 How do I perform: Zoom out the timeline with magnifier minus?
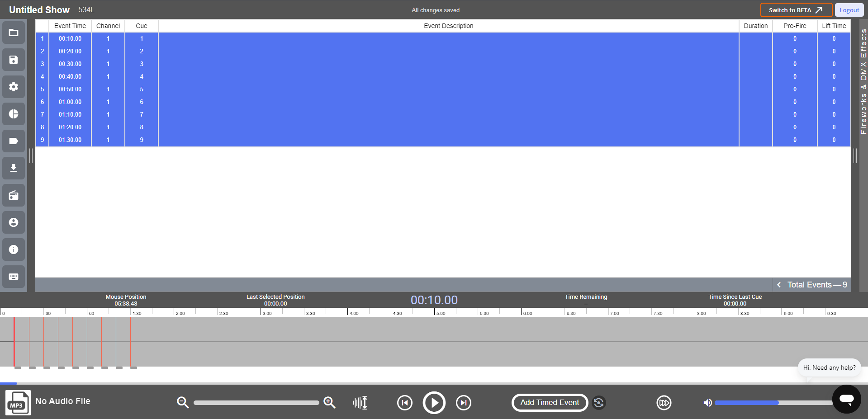(183, 402)
